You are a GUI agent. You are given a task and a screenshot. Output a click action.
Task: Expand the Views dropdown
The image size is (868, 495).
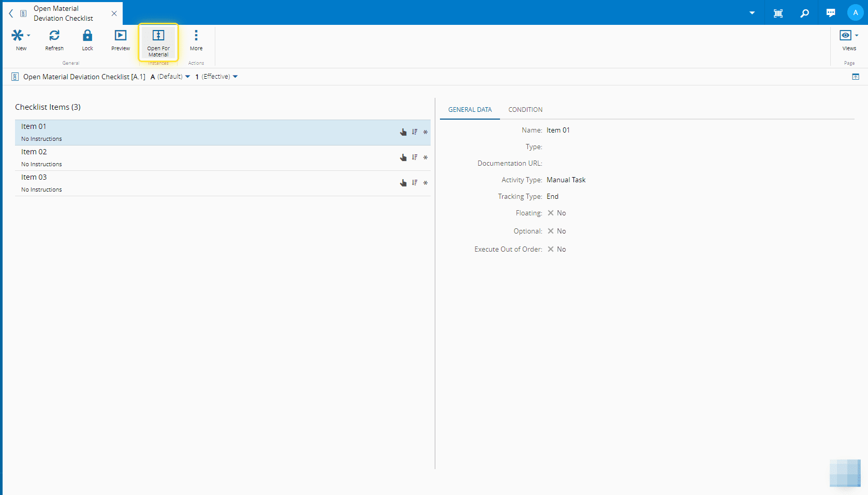(849, 36)
